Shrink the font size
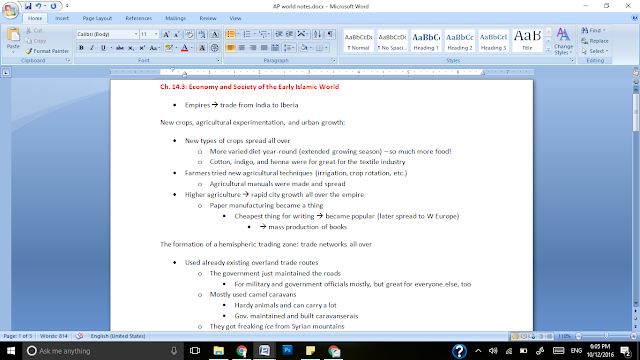Viewport: 640px width, 360px height. [177, 34]
